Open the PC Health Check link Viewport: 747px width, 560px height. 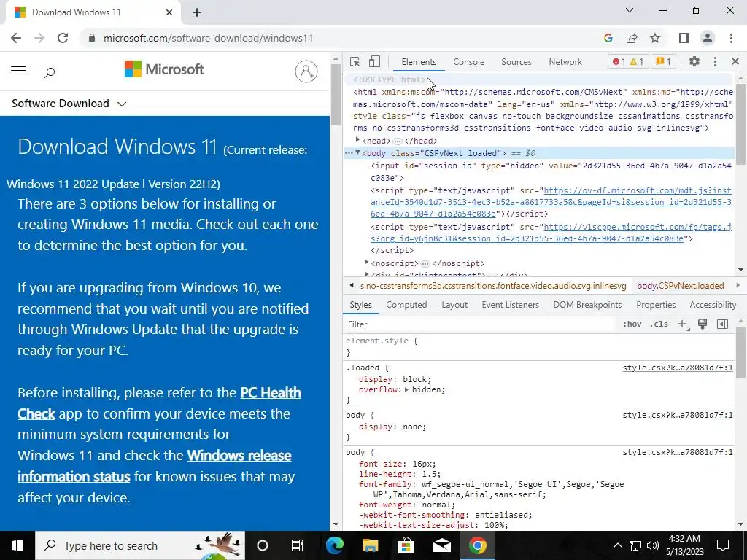[159, 402]
